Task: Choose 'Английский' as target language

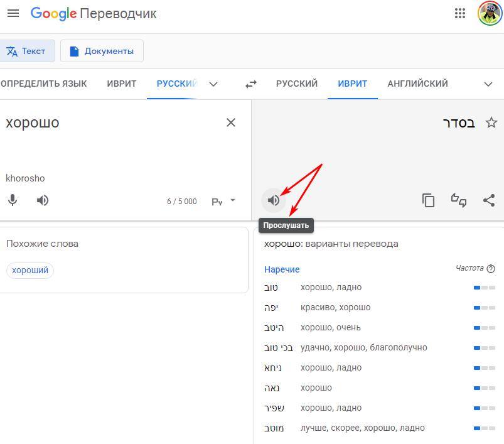Action: [x=417, y=84]
